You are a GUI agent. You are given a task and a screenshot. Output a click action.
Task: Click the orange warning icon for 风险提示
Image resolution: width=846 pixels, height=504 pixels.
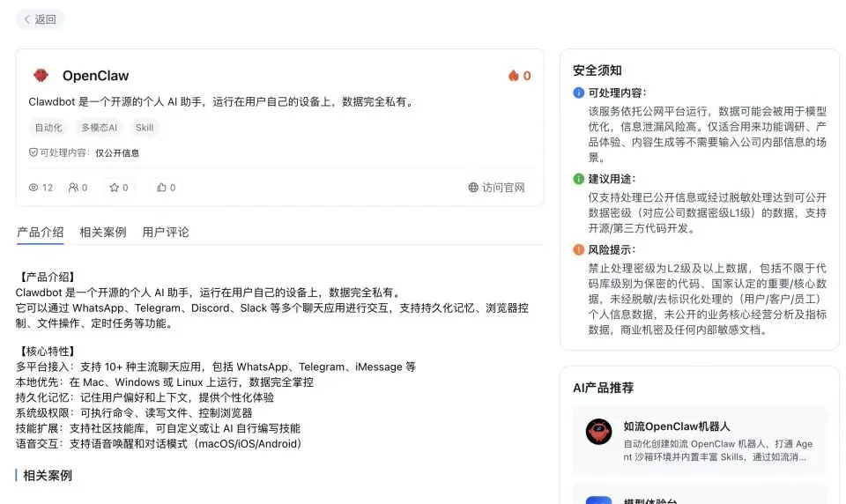578,250
